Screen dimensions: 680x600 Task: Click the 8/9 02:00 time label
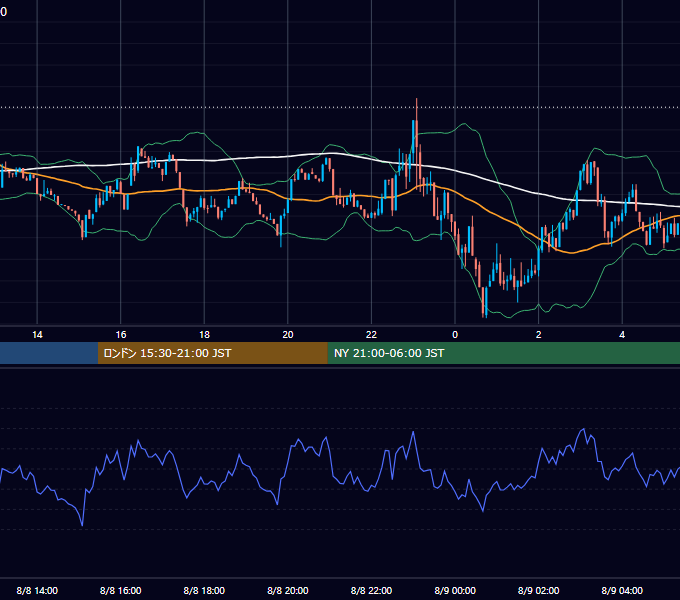539,590
